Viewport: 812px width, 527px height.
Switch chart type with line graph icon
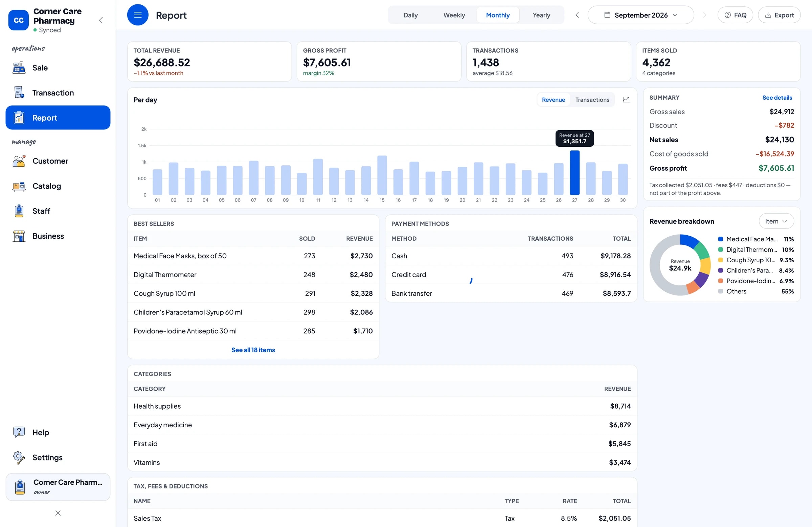pyautogui.click(x=626, y=99)
